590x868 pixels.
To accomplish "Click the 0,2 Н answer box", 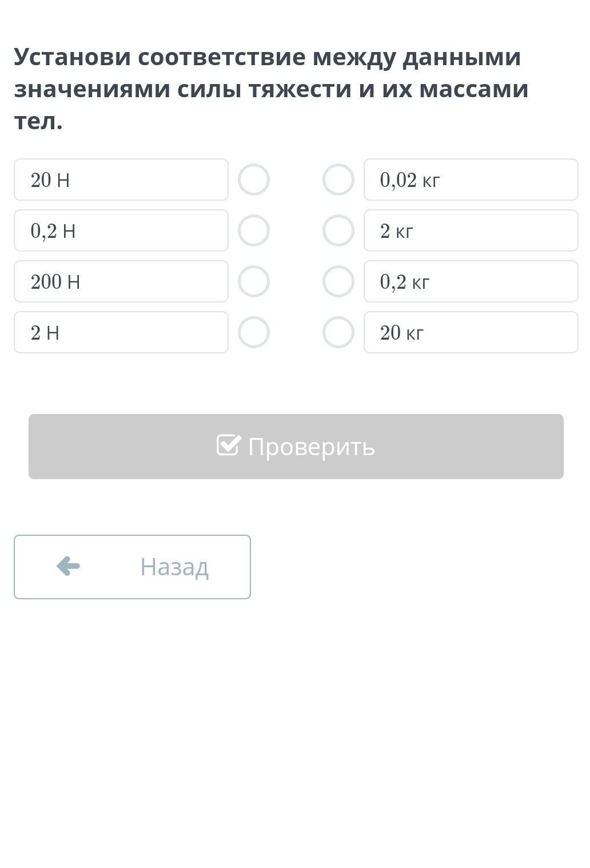I will pyautogui.click(x=121, y=230).
